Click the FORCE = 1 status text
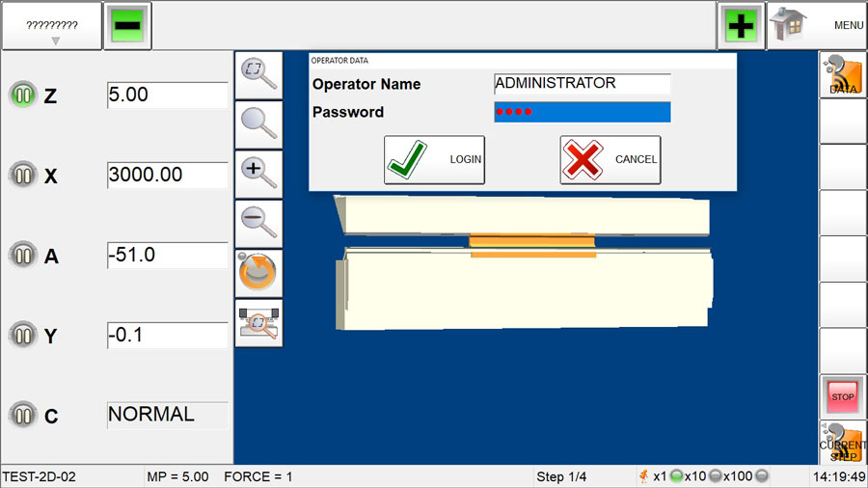Screen dimensions: 868x488 [258, 477]
